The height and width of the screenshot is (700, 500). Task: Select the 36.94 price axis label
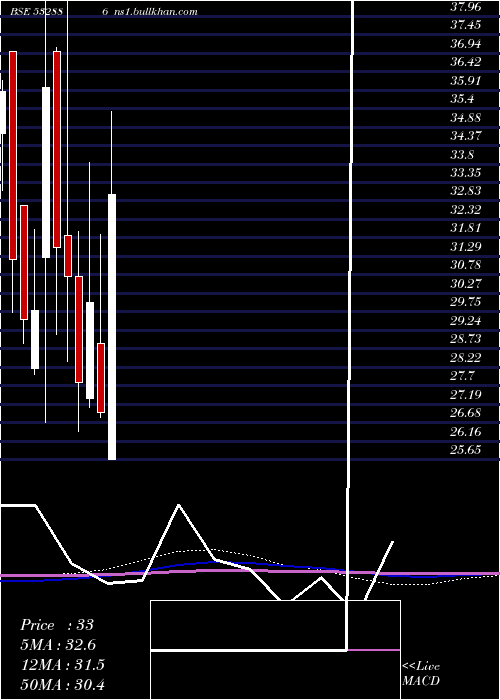point(466,44)
